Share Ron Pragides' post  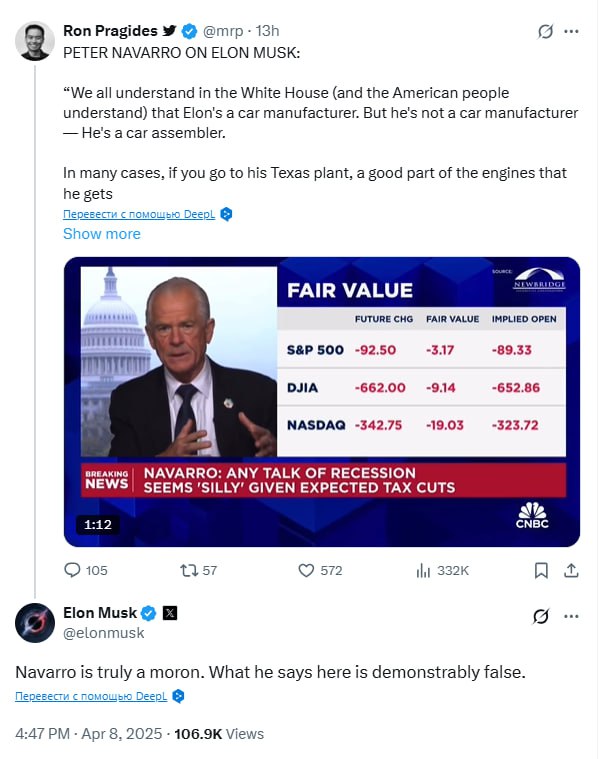(x=572, y=570)
